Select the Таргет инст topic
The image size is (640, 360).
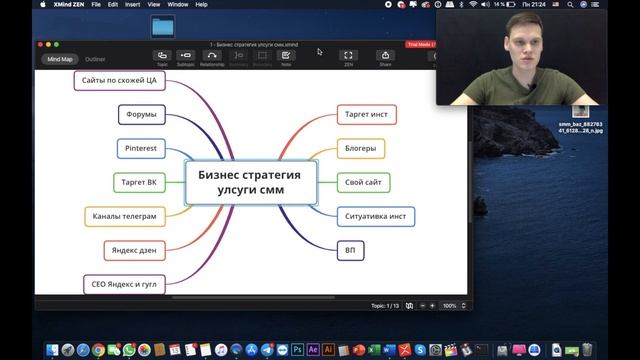(367, 114)
